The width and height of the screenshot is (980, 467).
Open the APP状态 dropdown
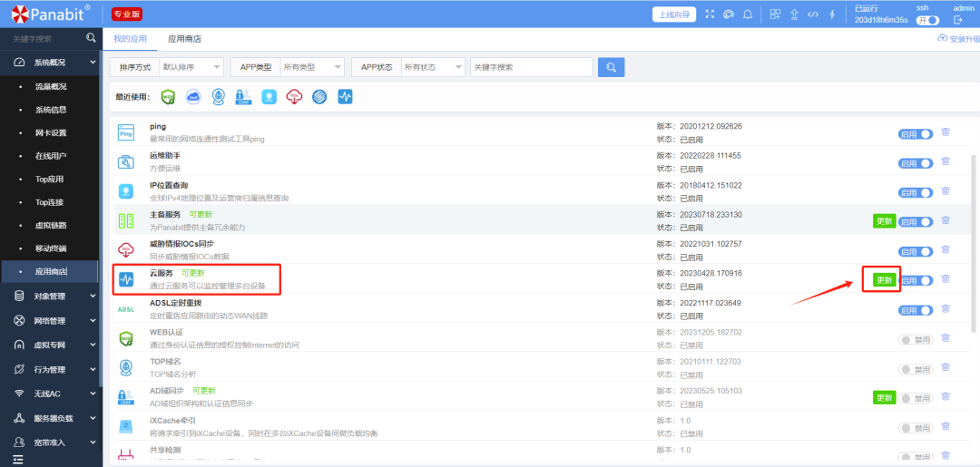pos(433,67)
